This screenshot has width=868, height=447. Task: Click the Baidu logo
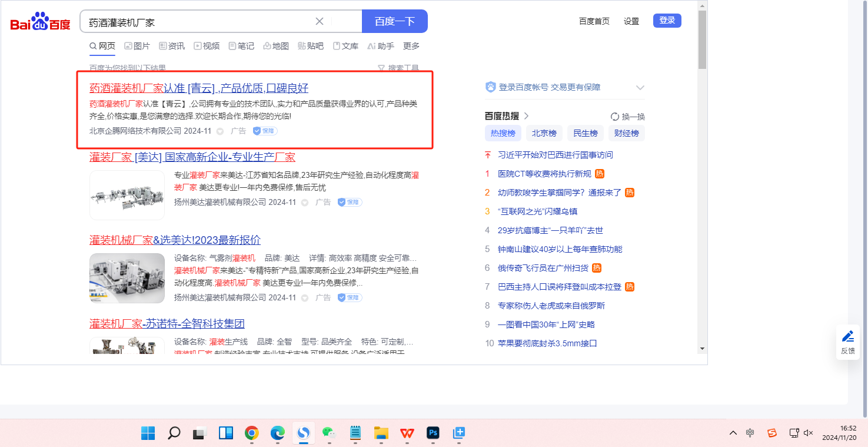pyautogui.click(x=40, y=22)
